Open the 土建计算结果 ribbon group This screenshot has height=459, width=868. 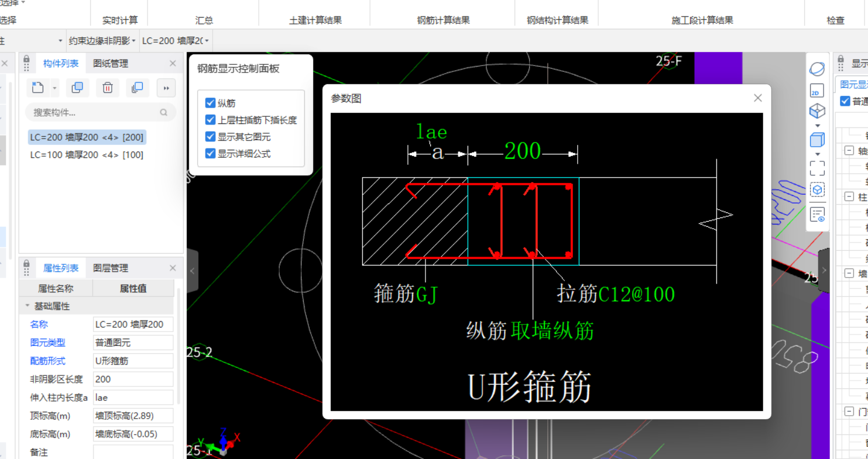(x=315, y=20)
